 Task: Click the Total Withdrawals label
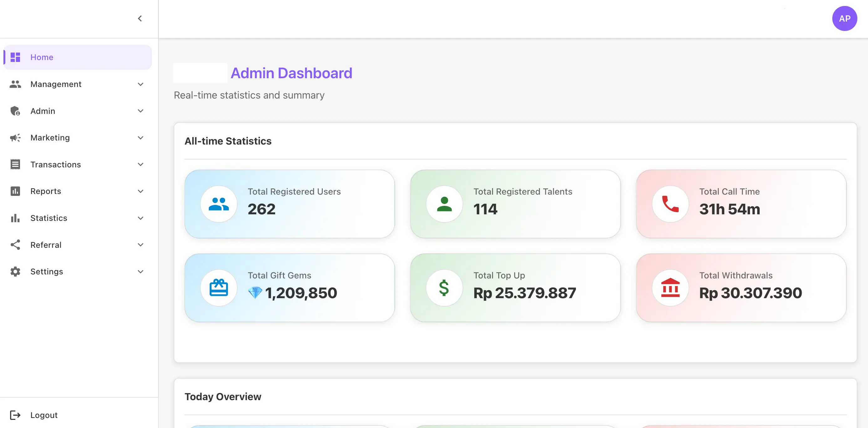(x=736, y=275)
